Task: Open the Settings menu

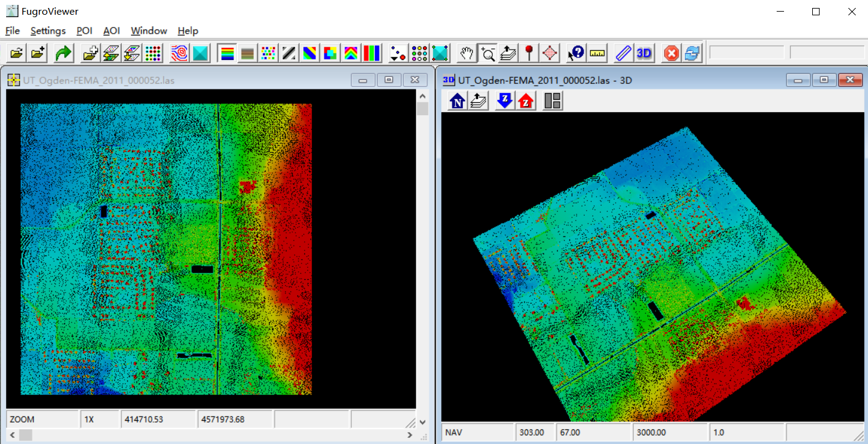Action: (48, 31)
